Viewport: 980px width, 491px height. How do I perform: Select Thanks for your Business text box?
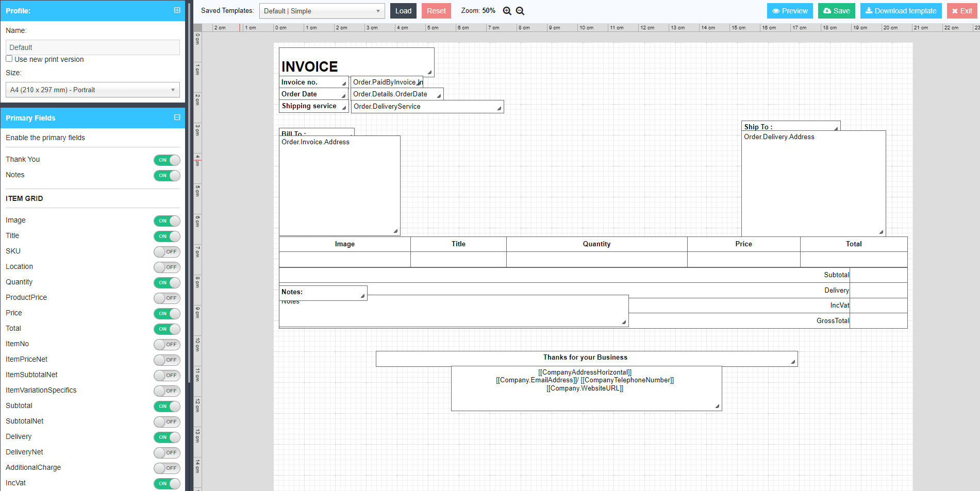[587, 359]
